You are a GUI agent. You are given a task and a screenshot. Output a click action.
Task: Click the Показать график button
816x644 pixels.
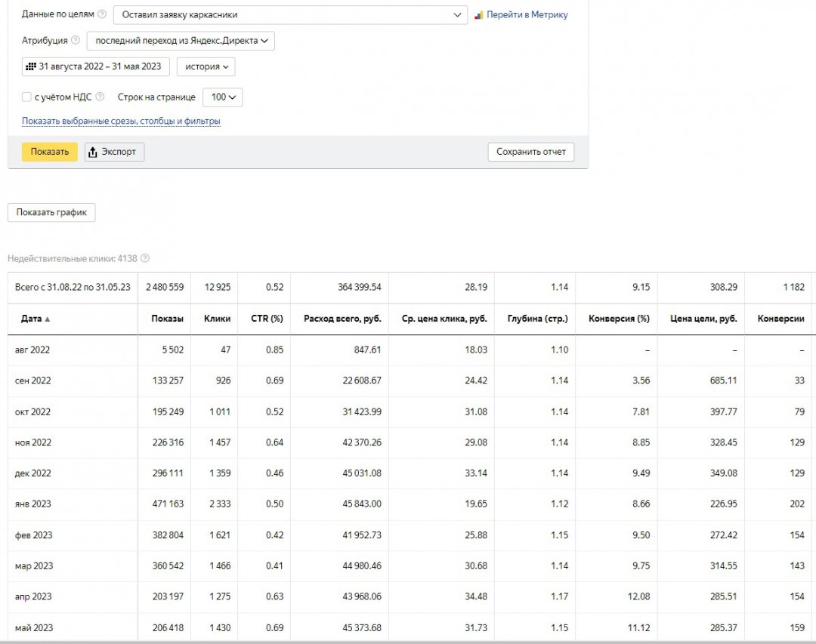51,212
